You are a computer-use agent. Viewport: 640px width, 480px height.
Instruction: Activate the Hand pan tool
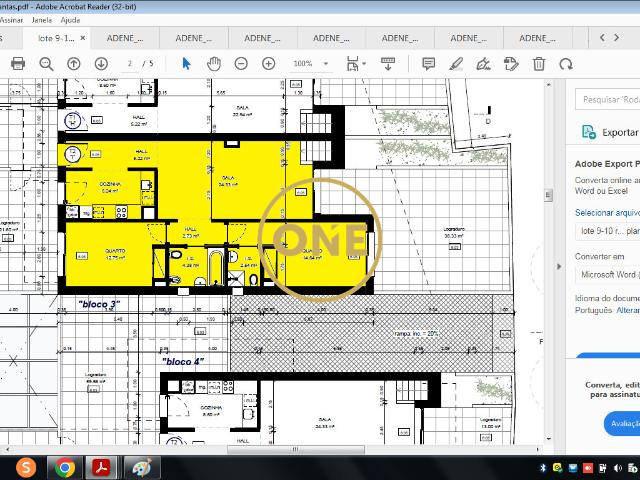coord(213,63)
